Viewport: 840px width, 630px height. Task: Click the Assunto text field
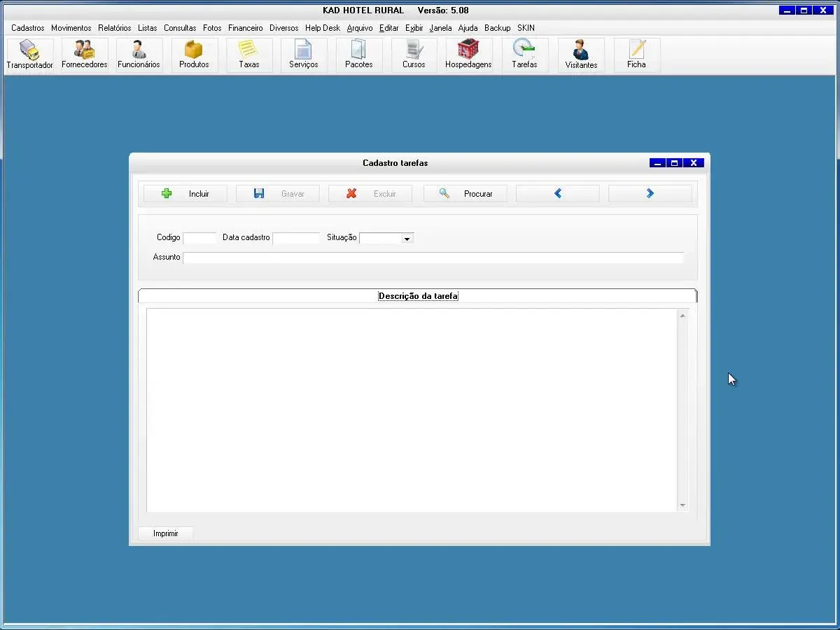[x=433, y=258]
